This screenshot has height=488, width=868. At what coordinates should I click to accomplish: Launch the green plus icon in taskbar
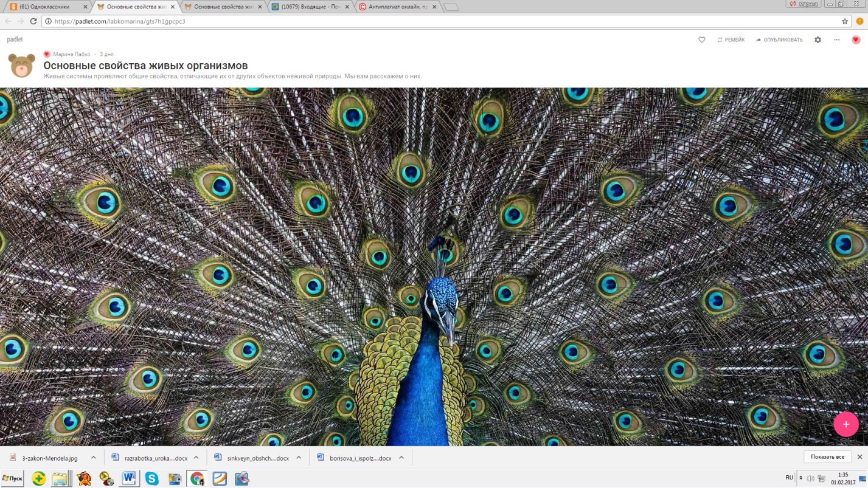pos(38,479)
